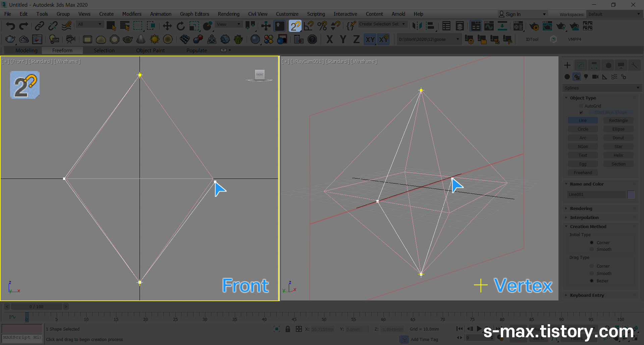The height and width of the screenshot is (345, 644).
Task: Toggle the Angle Snap tool
Action: click(x=309, y=26)
